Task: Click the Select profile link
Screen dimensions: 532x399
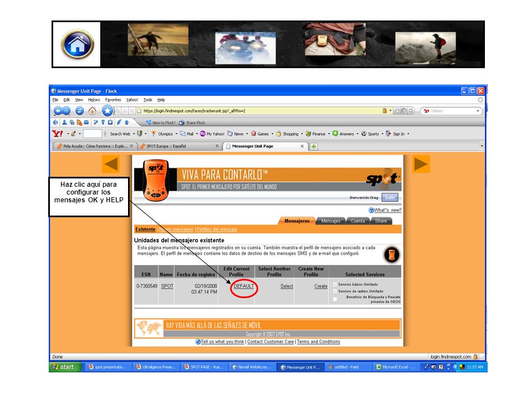Action: tap(287, 286)
